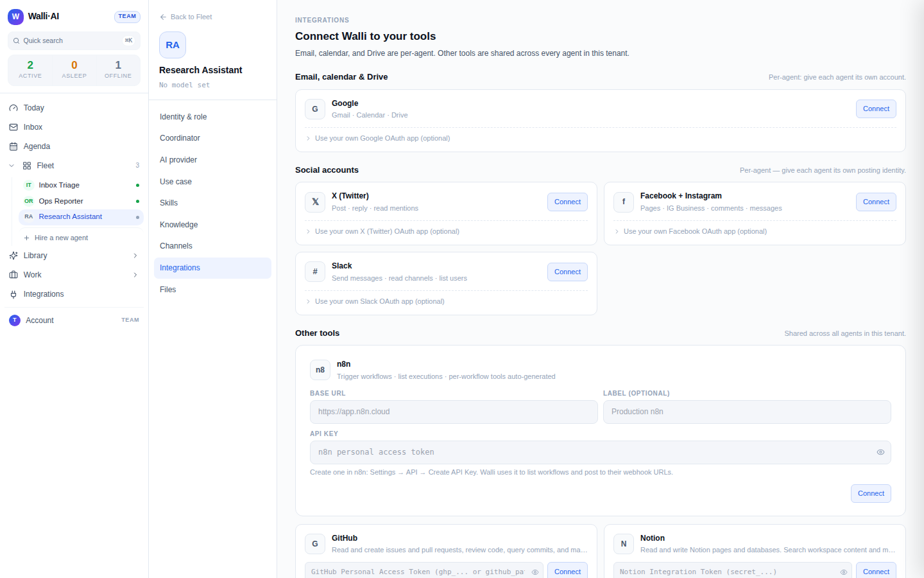The height and width of the screenshot is (578, 924).
Task: Open the Skills section
Action: click(x=212, y=203)
